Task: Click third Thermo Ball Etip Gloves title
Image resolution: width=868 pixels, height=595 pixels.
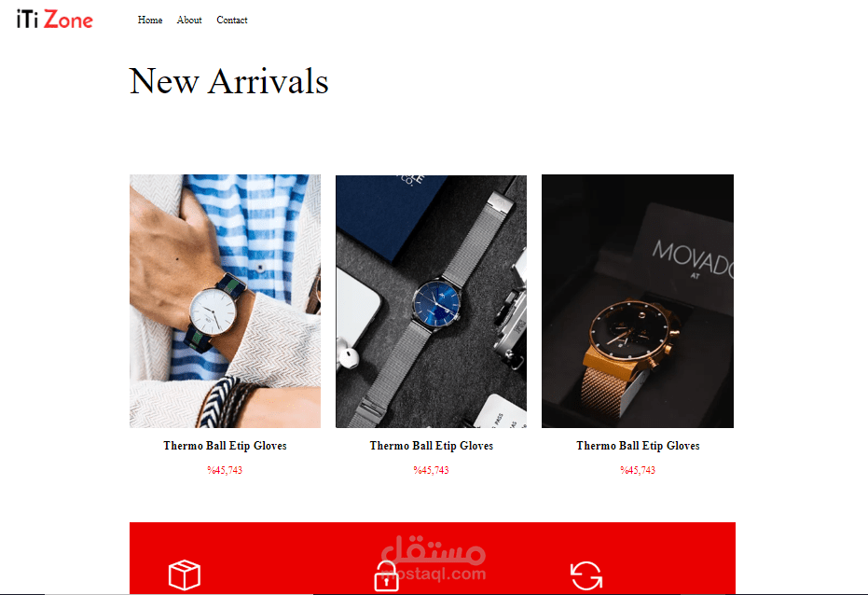Action: coord(638,446)
